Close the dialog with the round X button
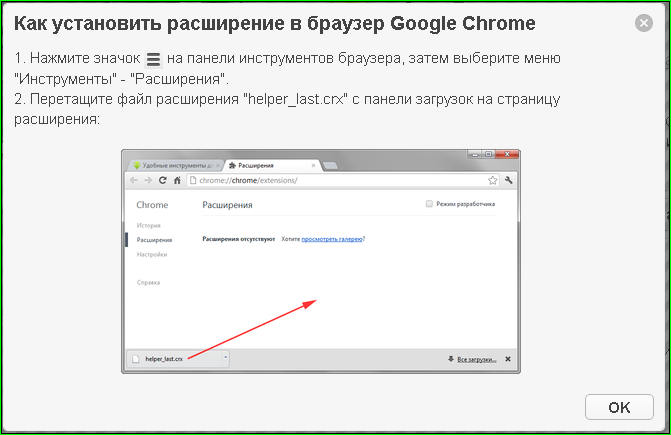671x435 pixels. click(644, 23)
